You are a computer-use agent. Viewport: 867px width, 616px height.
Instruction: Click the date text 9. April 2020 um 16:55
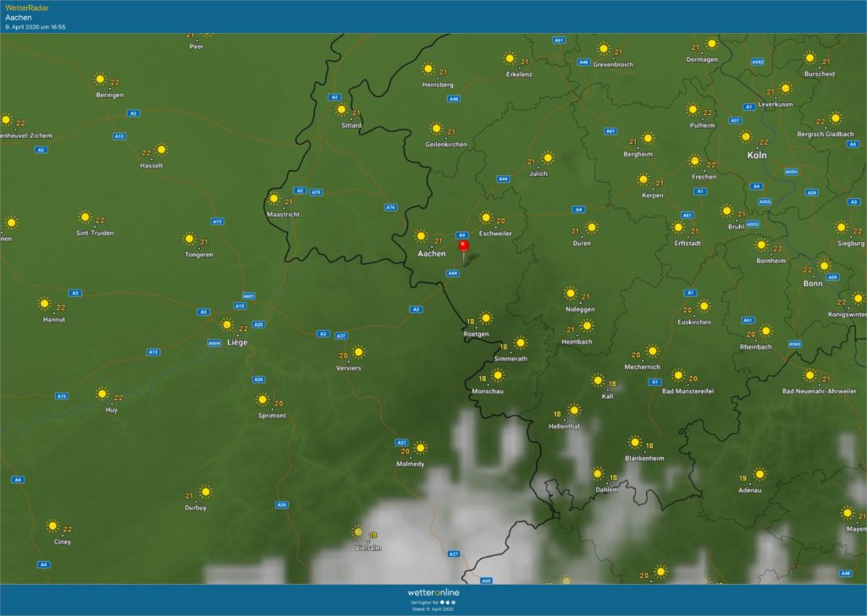click(x=36, y=26)
